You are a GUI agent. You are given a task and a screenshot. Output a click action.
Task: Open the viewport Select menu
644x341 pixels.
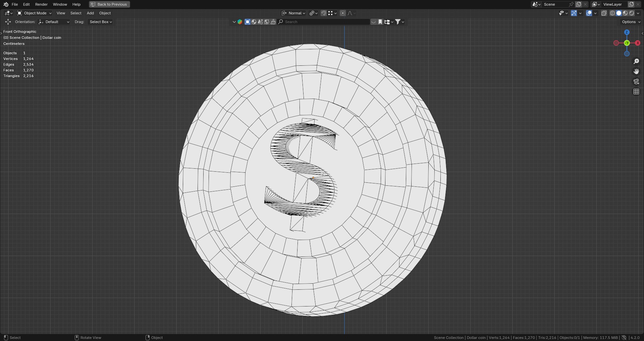[x=76, y=13]
